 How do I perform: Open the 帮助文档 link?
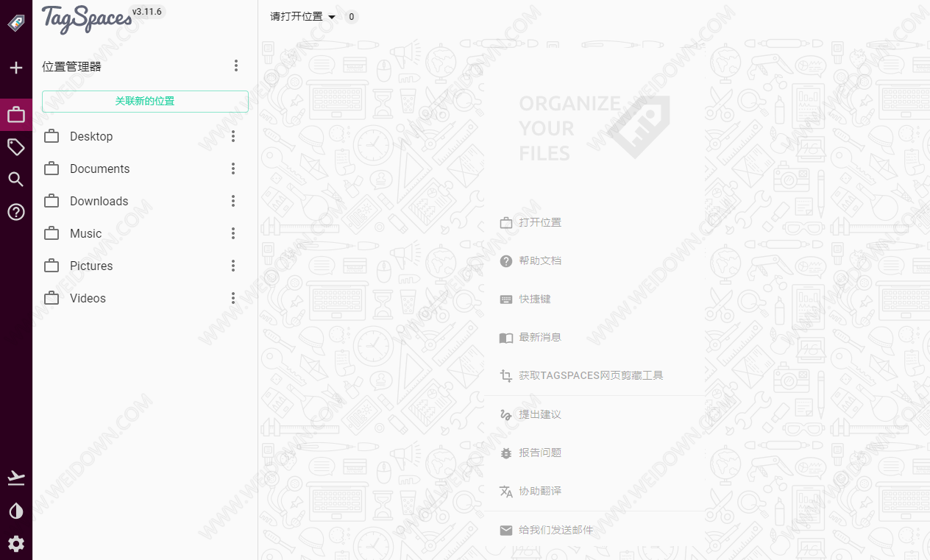(540, 260)
